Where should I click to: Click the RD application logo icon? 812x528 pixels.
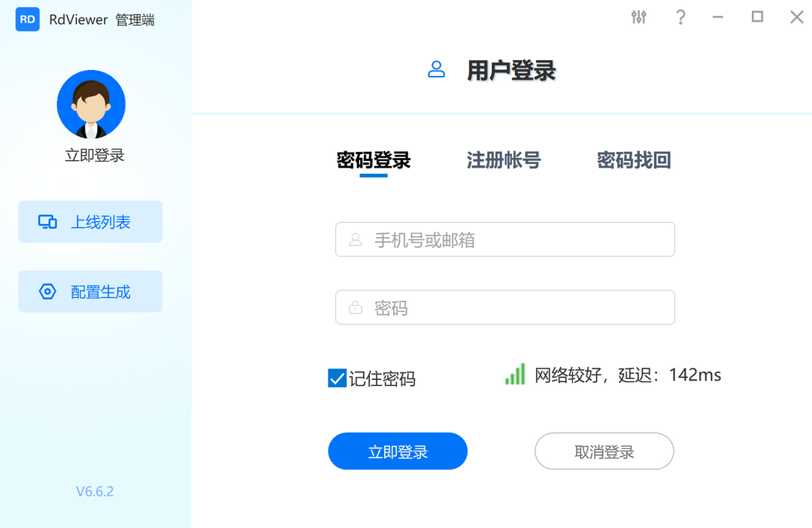[28, 19]
